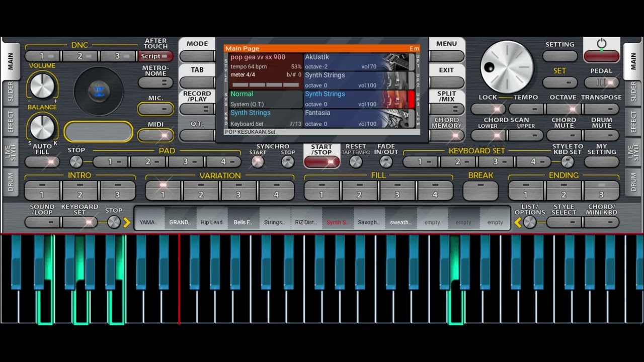Toggle the Tempo Lock button
This screenshot has width=644, height=362.
coord(488,109)
